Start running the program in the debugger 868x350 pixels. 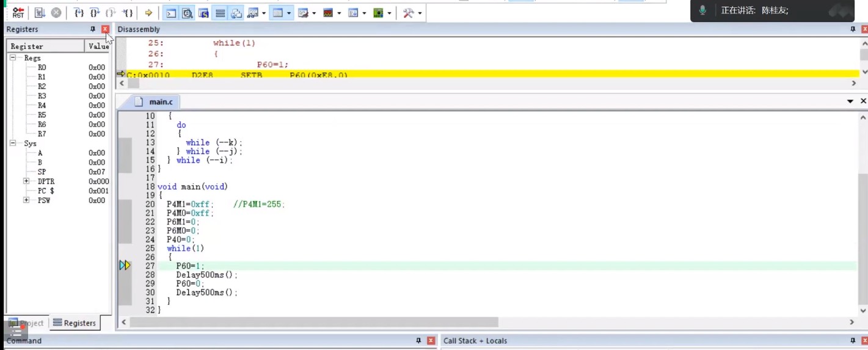pos(40,12)
